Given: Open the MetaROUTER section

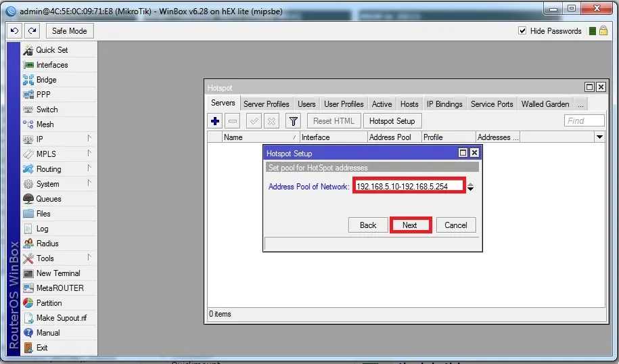Looking at the screenshot, I should [x=58, y=288].
